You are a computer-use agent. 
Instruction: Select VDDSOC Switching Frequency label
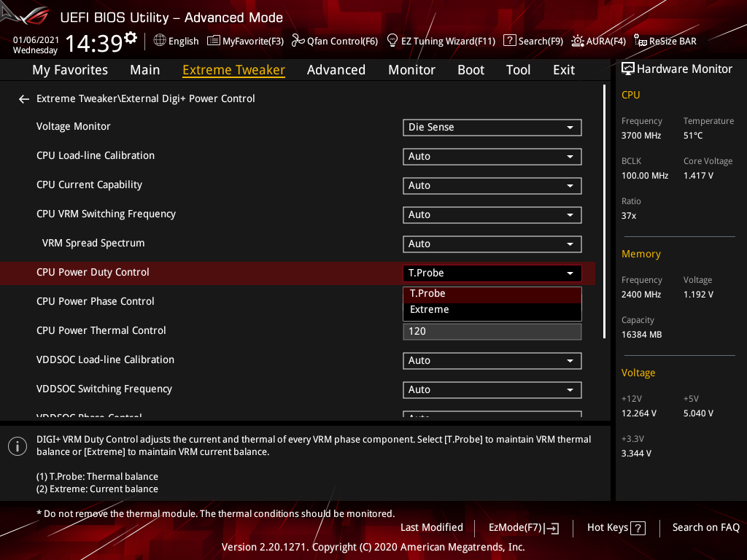pyautogui.click(x=104, y=389)
